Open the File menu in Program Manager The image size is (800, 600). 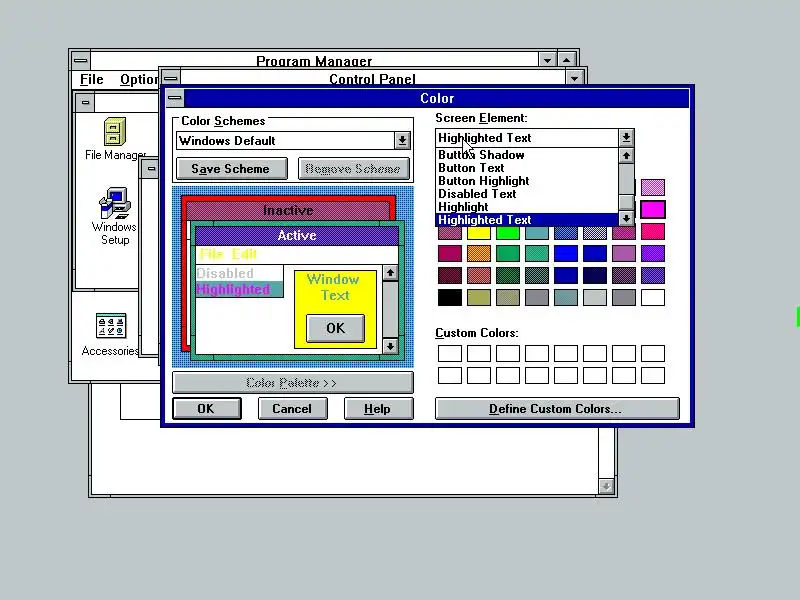coord(92,80)
